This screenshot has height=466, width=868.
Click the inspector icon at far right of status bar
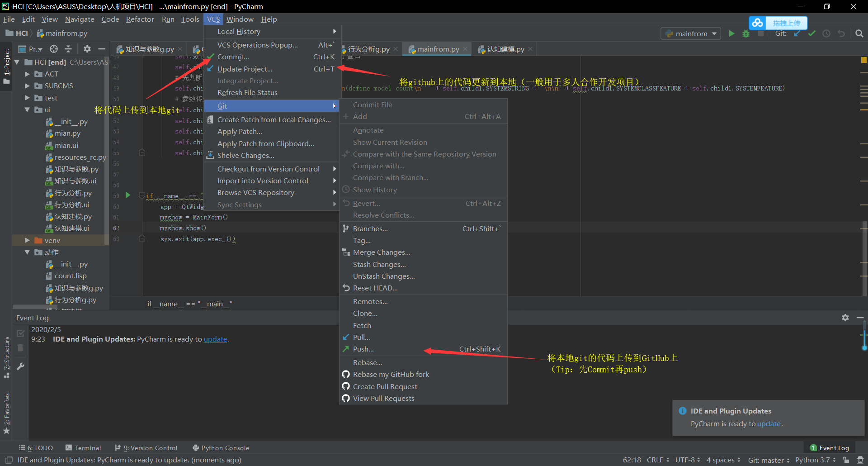point(860,460)
